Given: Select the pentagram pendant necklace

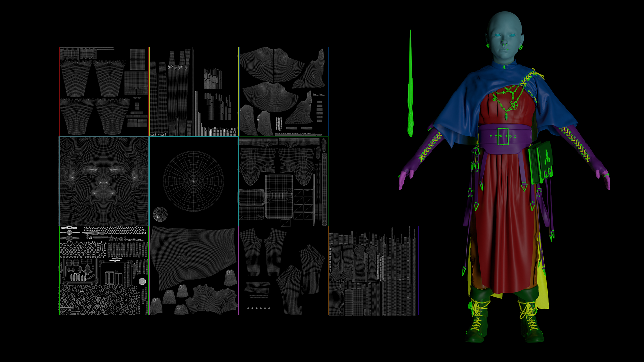Looking at the screenshot, I should pos(514,105).
